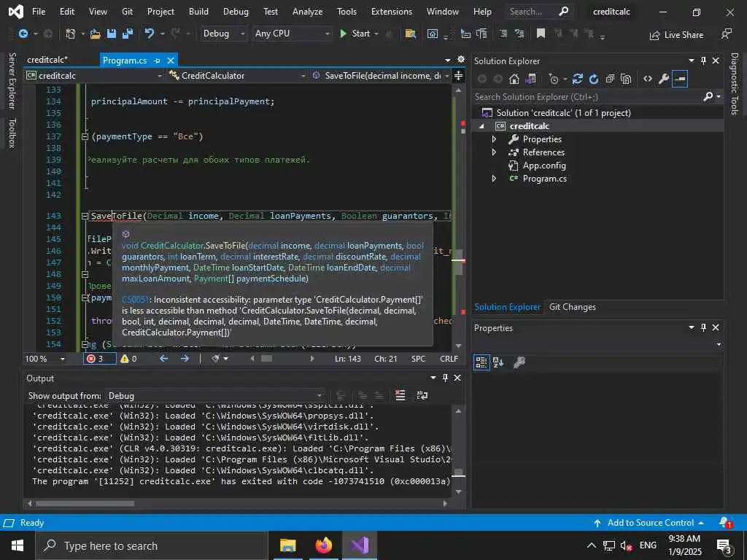Click the Search Solution Explorer field

[x=589, y=97]
